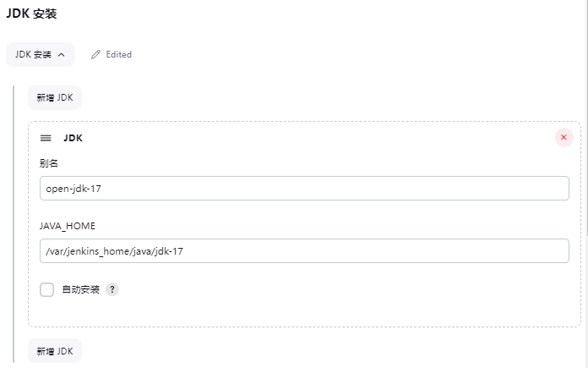Click the pencil Edited icon
Image resolution: width=588 pixels, height=368 pixels.
tap(95, 54)
